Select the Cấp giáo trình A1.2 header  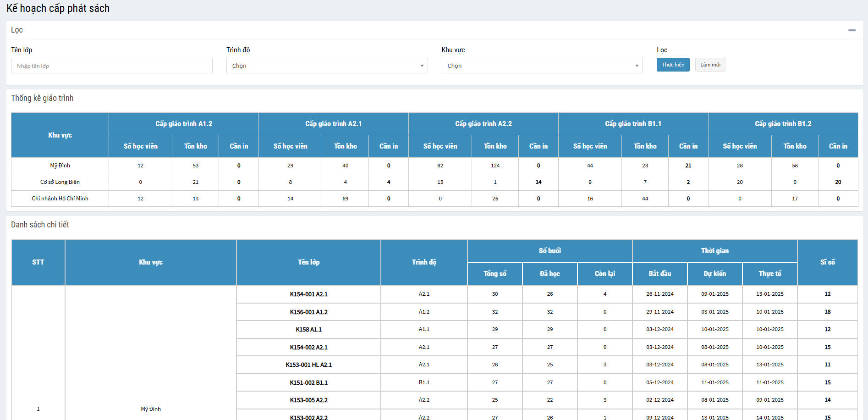tap(184, 124)
